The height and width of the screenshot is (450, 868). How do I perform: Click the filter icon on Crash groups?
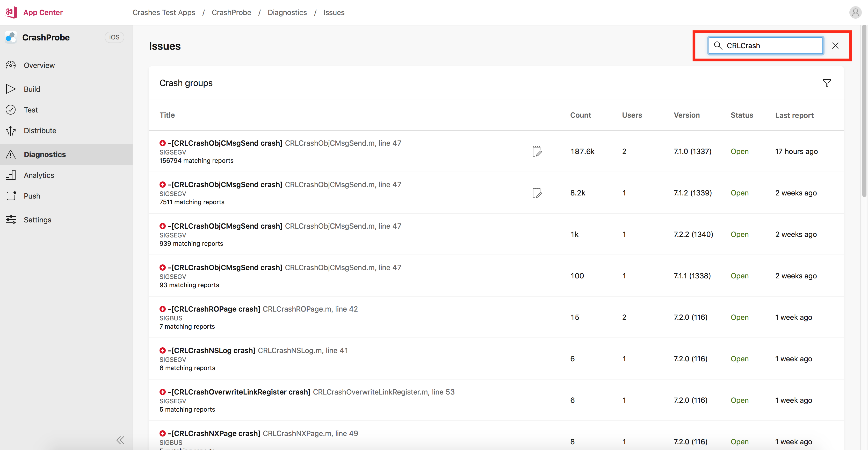(827, 83)
